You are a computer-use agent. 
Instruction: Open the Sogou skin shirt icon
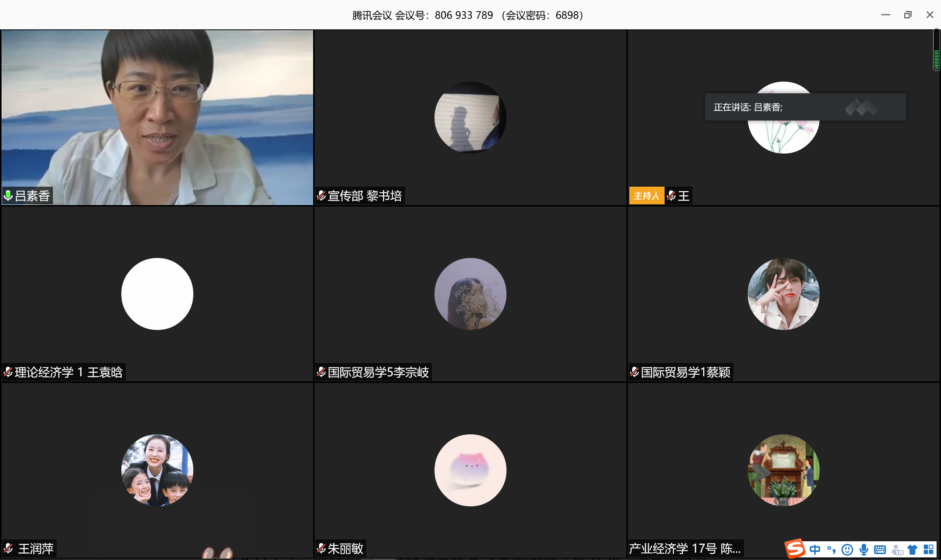point(913,549)
